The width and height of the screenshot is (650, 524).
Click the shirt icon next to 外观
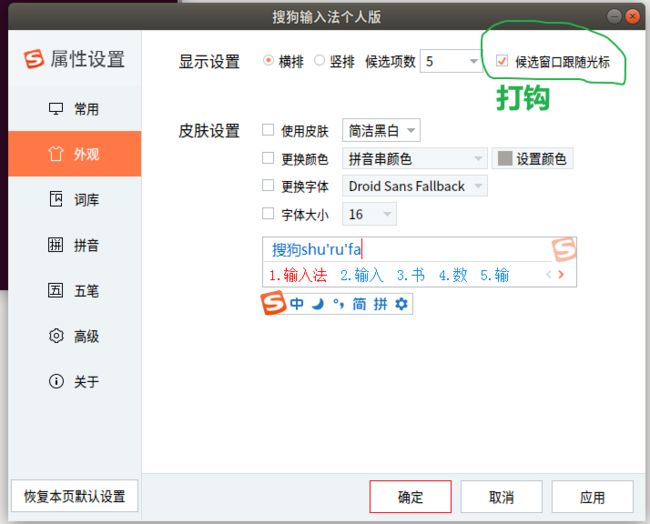[x=56, y=154]
